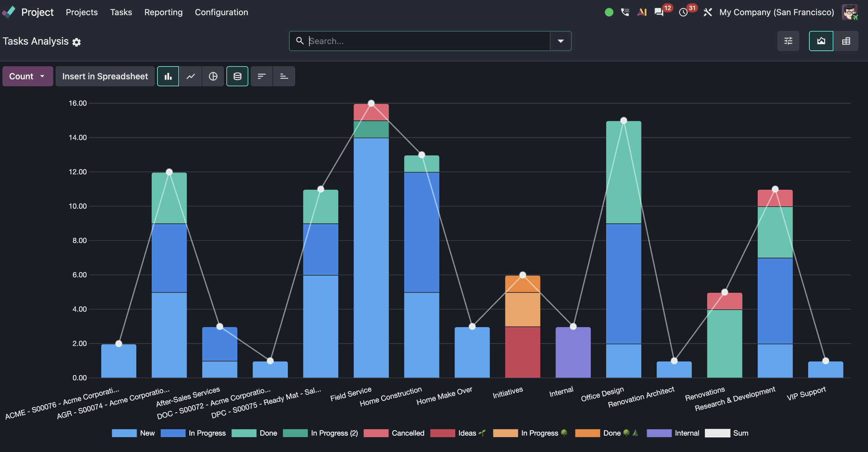Switch to pie chart view
Viewport: 868px width, 452px height.
(x=213, y=76)
